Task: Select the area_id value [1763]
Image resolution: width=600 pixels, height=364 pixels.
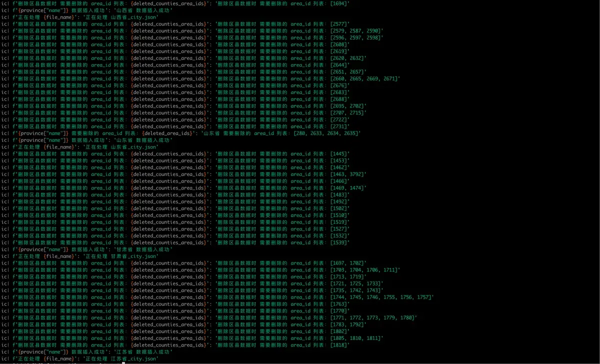Action: point(338,304)
